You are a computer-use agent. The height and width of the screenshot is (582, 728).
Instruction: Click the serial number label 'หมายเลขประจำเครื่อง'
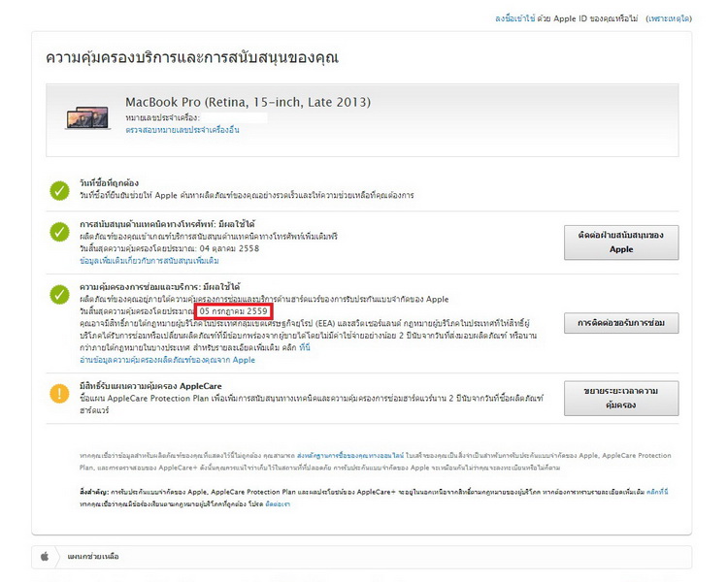tap(162, 118)
